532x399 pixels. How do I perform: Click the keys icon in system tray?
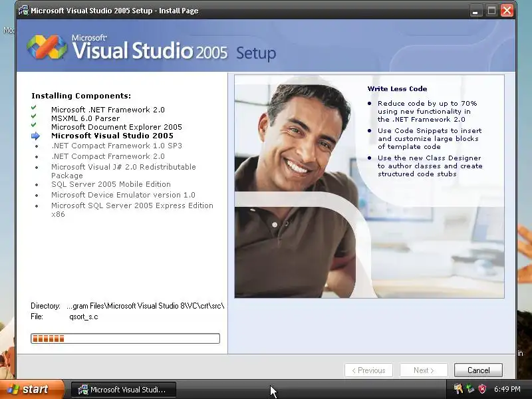(x=458, y=389)
